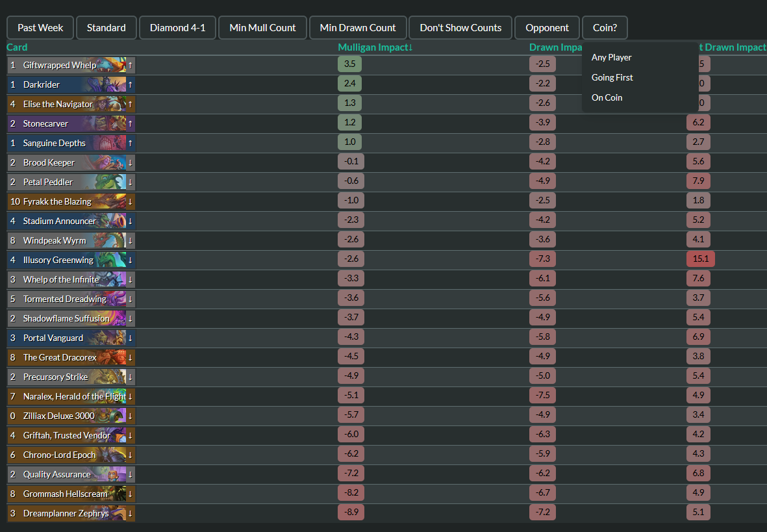Click the Illusory Greenwing card tile
This screenshot has width=767, height=532.
[x=71, y=260]
